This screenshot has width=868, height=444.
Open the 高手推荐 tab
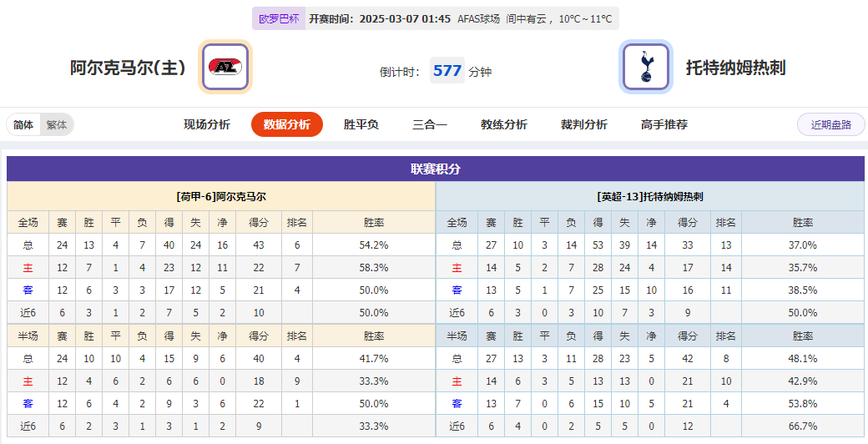click(664, 124)
